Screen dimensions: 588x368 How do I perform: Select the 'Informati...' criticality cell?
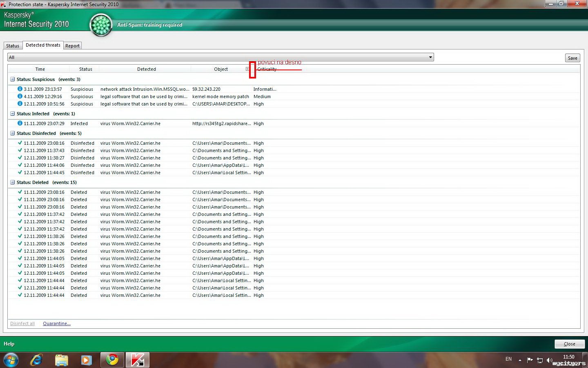point(265,89)
